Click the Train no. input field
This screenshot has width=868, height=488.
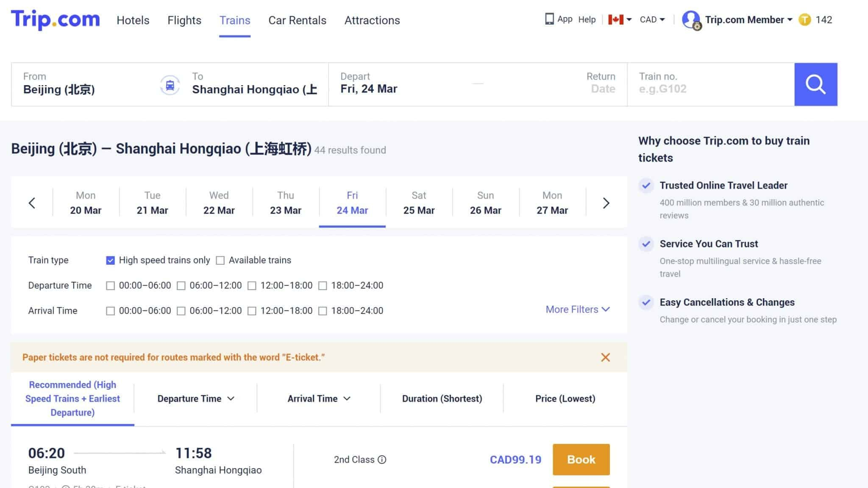(711, 84)
